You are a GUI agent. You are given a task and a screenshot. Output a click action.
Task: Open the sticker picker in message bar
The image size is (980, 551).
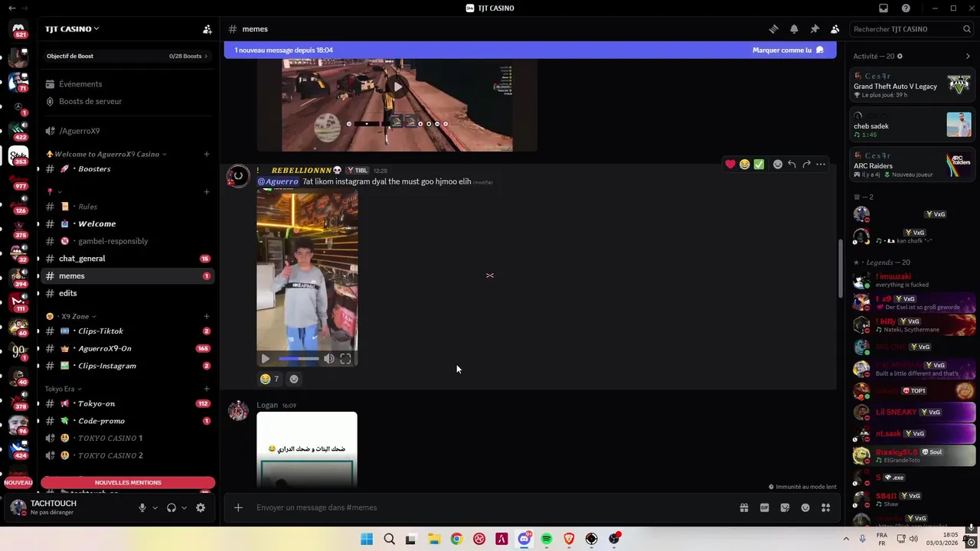click(785, 507)
